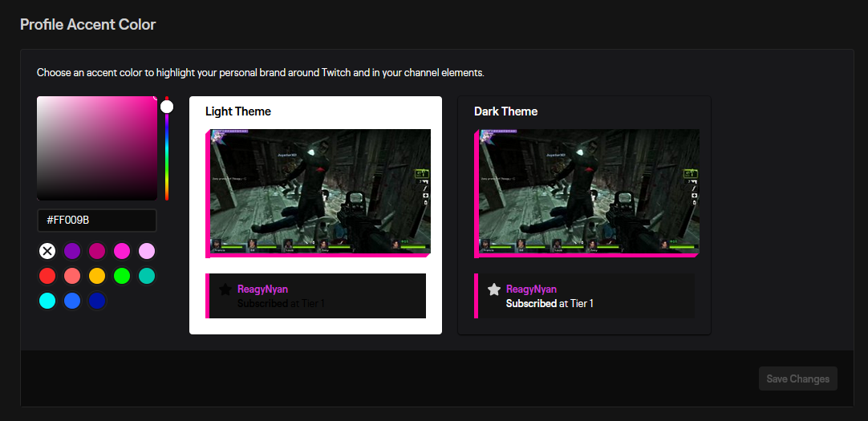868x421 pixels.
Task: Select the bright magenta color swatch
Action: [122, 251]
